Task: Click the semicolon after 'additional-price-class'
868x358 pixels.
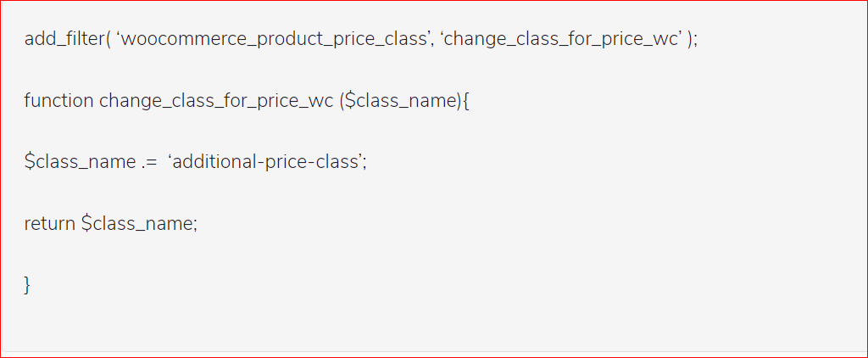Action: tap(364, 164)
